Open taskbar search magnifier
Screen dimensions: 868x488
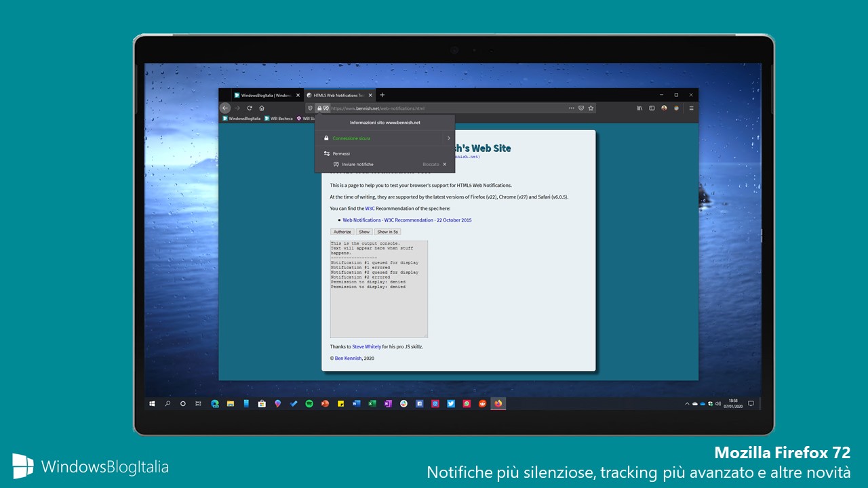pos(167,403)
